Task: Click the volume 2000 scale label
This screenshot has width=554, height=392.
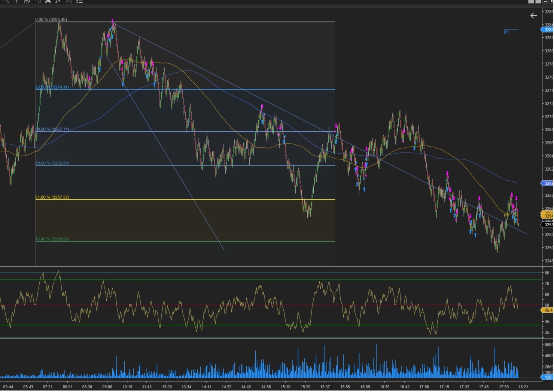Action: coord(549,367)
